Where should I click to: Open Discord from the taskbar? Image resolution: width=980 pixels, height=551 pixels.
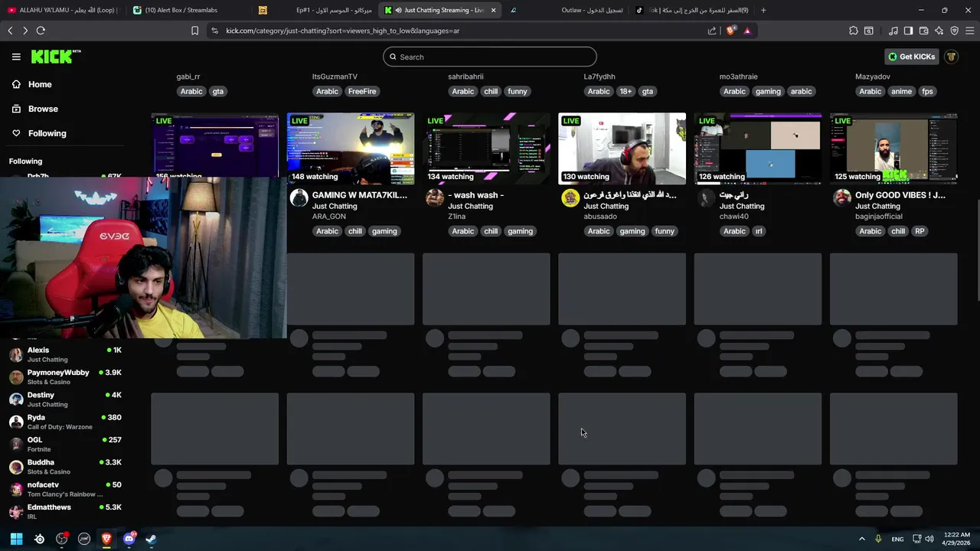pyautogui.click(x=129, y=539)
